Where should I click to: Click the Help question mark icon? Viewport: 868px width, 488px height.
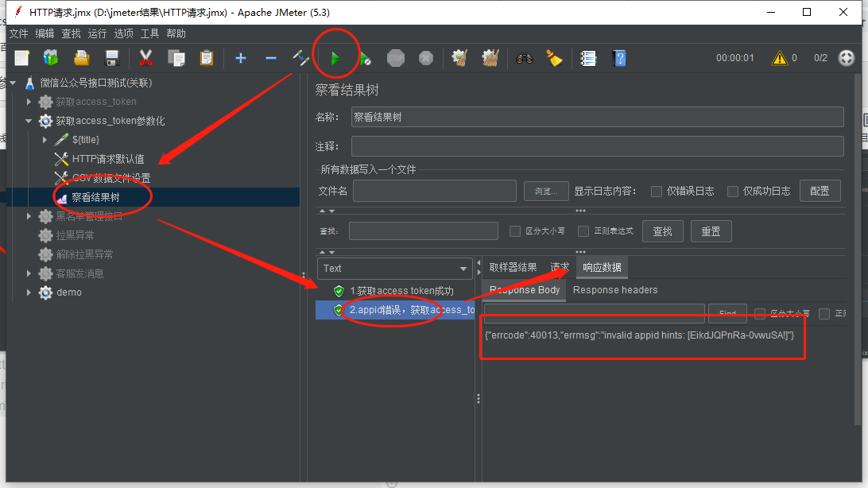click(x=619, y=58)
